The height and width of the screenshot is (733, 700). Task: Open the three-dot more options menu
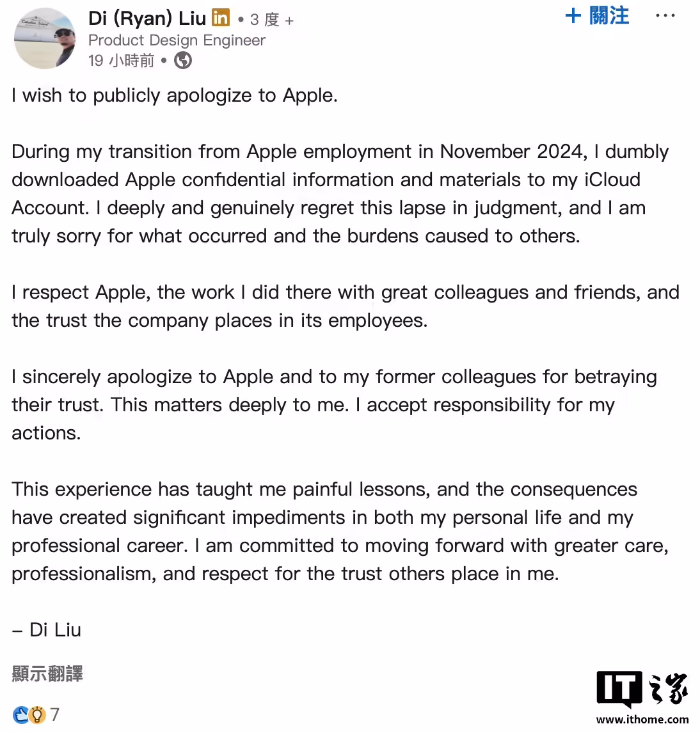point(665,15)
